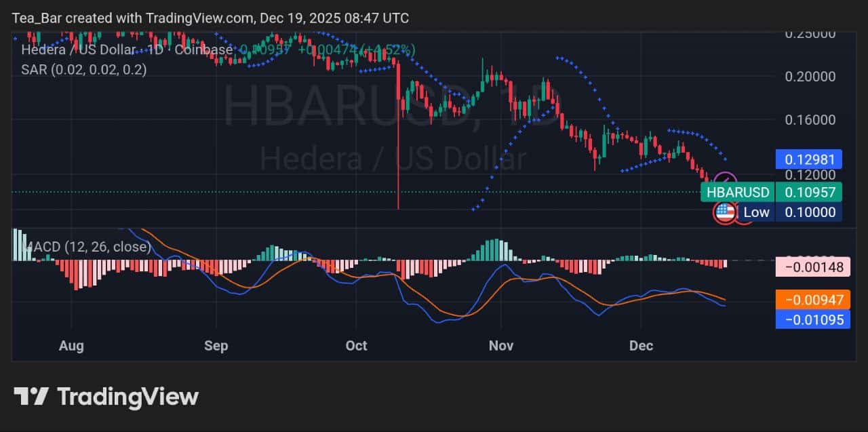Image resolution: width=868 pixels, height=432 pixels.
Task: Click the 0.20000 level on the price scale
Action: click(810, 77)
